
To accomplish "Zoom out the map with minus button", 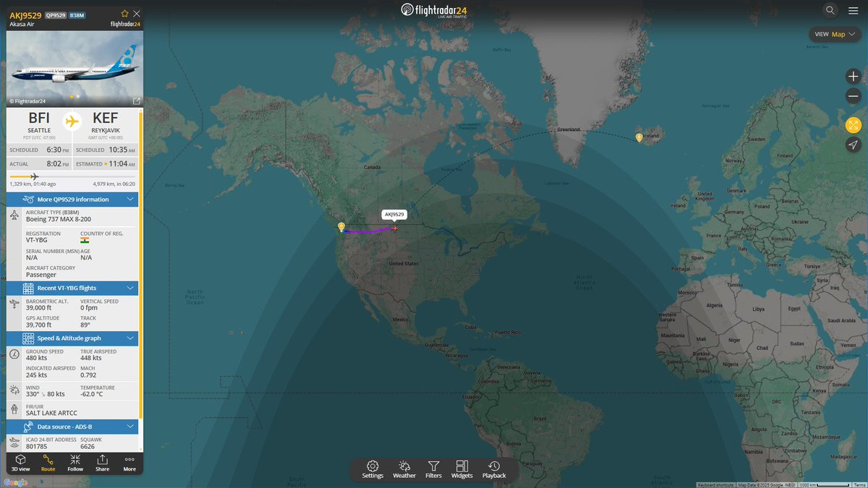I will (854, 96).
